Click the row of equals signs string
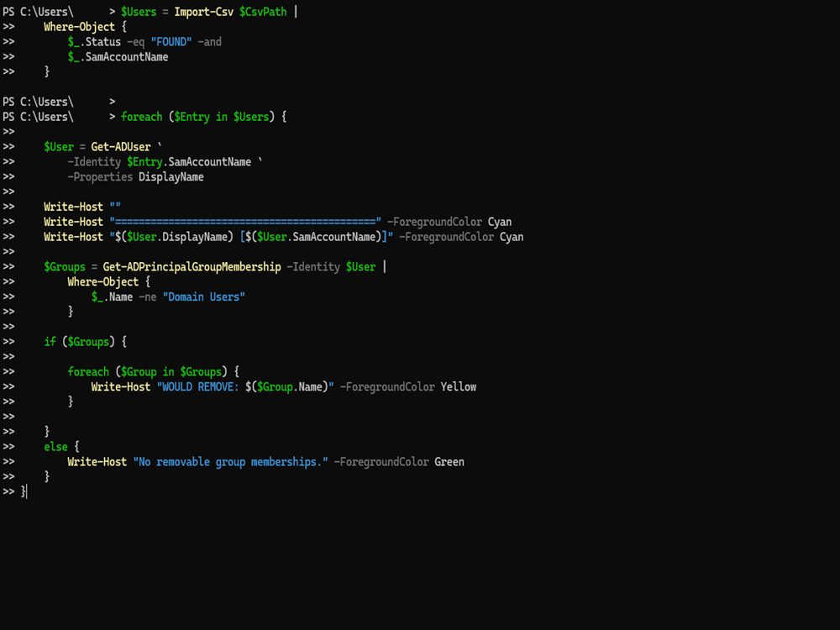This screenshot has height=630, width=840. [x=245, y=222]
